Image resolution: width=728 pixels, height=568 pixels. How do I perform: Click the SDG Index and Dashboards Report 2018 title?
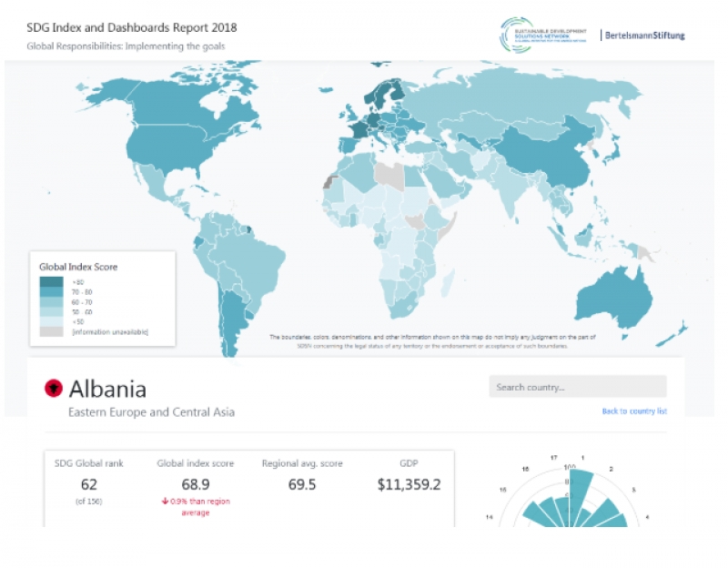point(132,27)
